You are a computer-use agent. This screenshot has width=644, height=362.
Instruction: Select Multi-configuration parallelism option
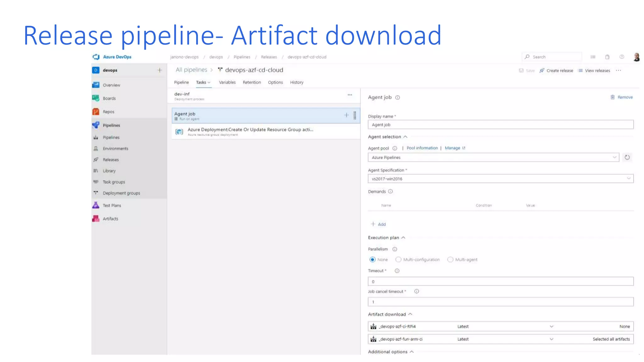click(398, 260)
